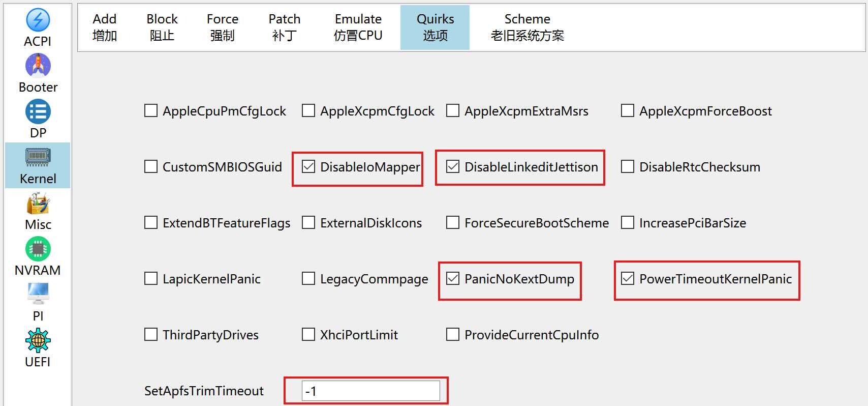Select the PI monitor icon
Image resolution: width=868 pixels, height=406 pixels.
click(x=38, y=295)
